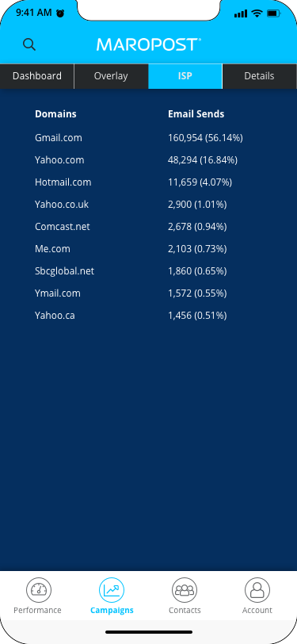
Task: Tap the Campaigns chart icon
Action: 112,590
